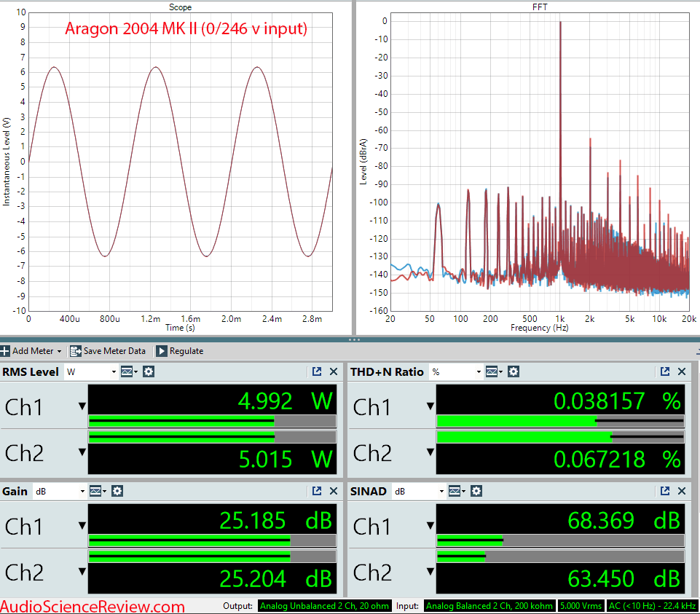
Task: Click the Regulate button label
Action: (x=187, y=350)
